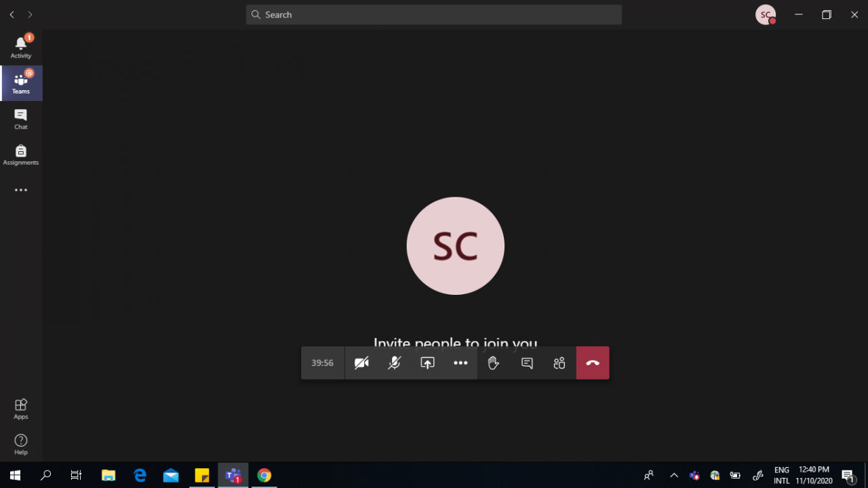This screenshot has width=868, height=488.
Task: Show hidden system tray icons
Action: point(674,475)
